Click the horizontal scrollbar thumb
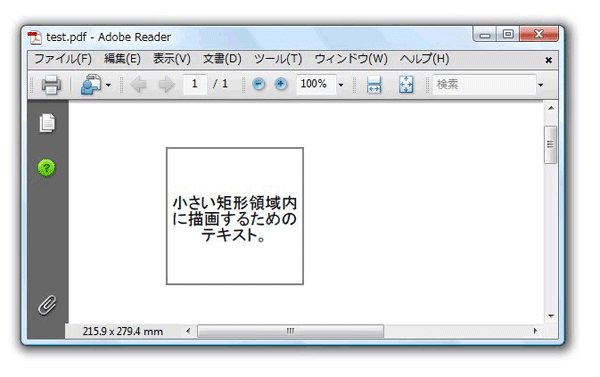Screen dimensions: 600x377 click(290, 331)
